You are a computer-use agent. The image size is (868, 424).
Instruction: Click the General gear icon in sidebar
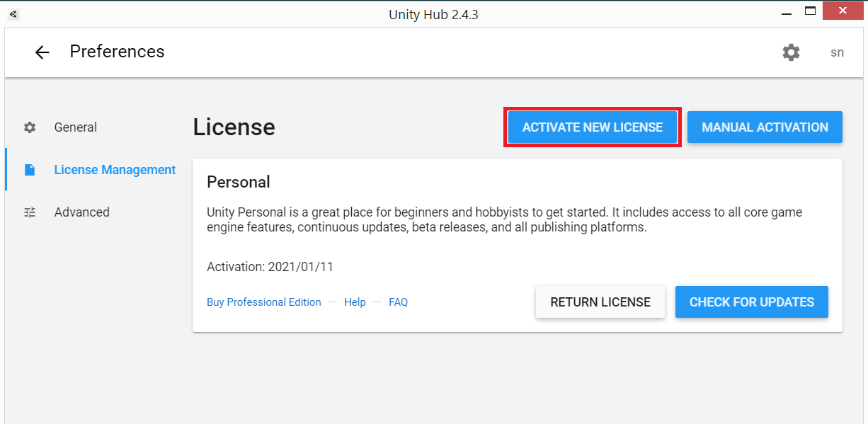tap(30, 127)
